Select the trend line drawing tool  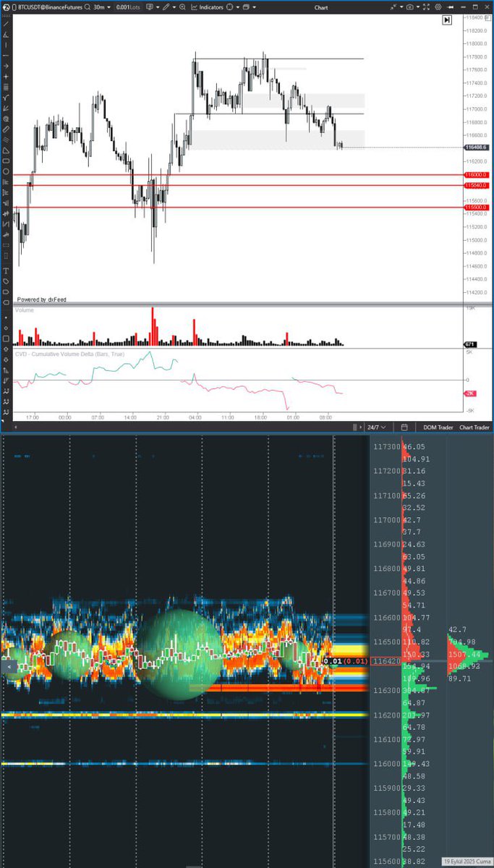click(7, 24)
